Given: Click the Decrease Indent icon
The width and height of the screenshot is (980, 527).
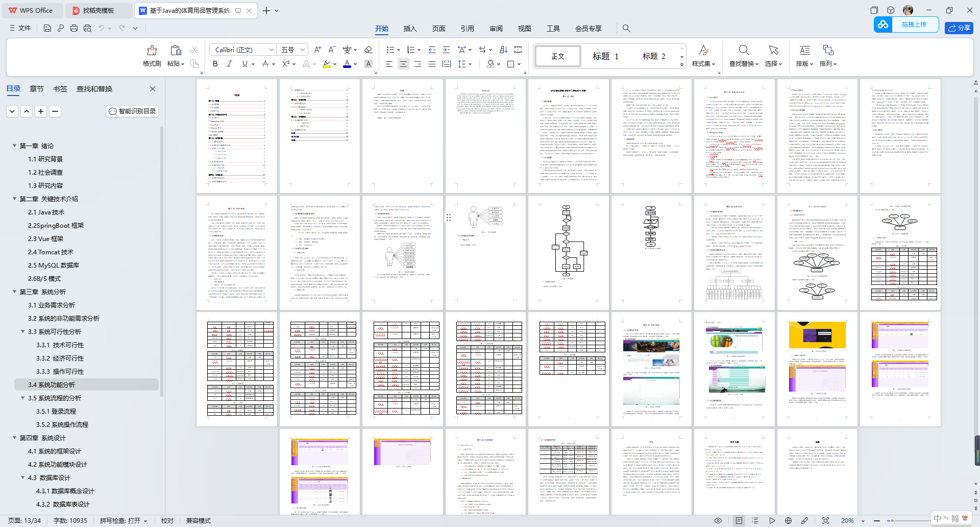Looking at the screenshot, I should tap(432, 50).
